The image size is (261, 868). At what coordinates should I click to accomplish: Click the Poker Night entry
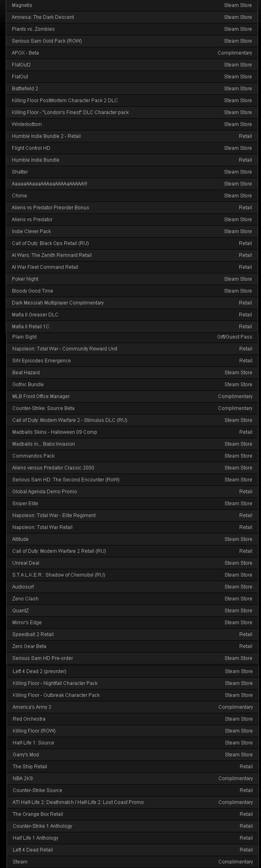pos(132,279)
